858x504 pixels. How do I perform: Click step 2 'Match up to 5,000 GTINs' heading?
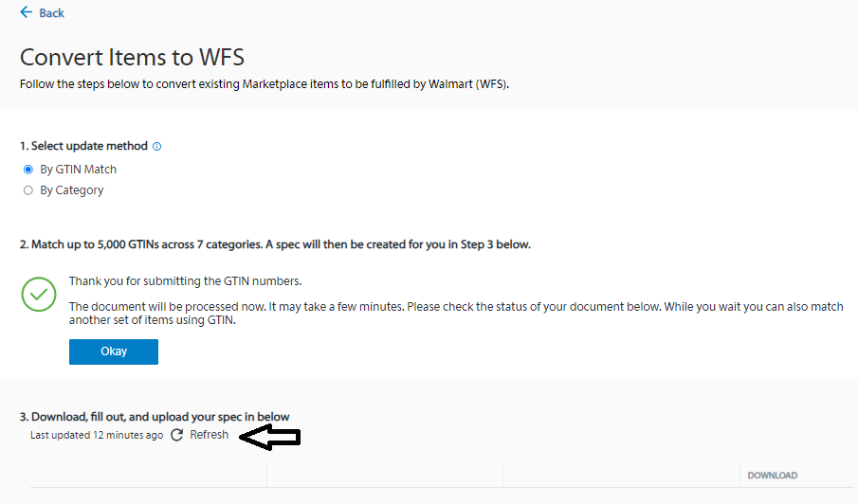coord(275,244)
